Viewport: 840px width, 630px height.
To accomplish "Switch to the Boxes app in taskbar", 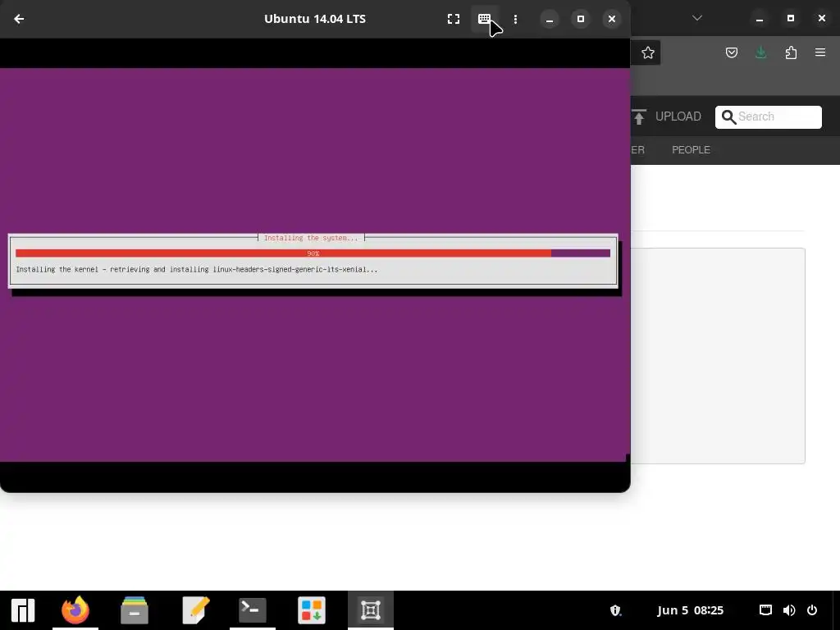I will point(371,610).
